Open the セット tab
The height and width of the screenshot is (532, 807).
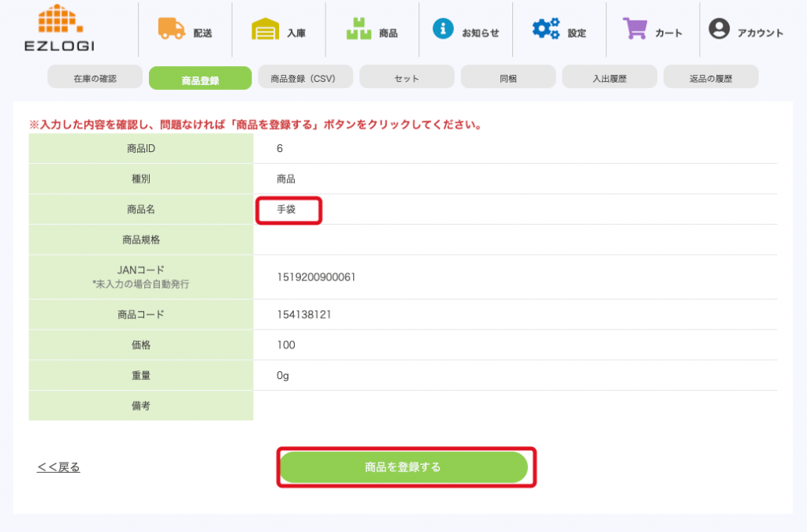[x=407, y=78]
